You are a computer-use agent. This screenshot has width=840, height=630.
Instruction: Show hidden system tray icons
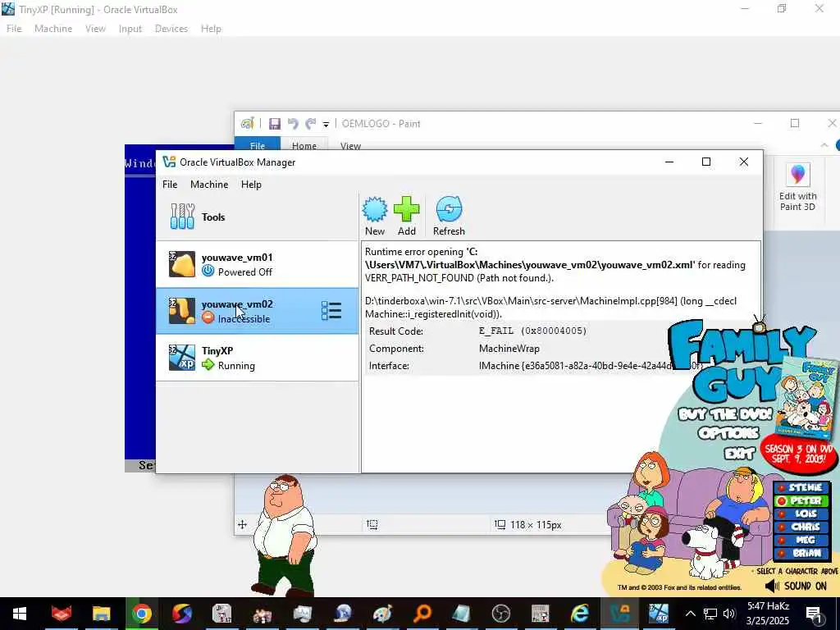[691, 614]
